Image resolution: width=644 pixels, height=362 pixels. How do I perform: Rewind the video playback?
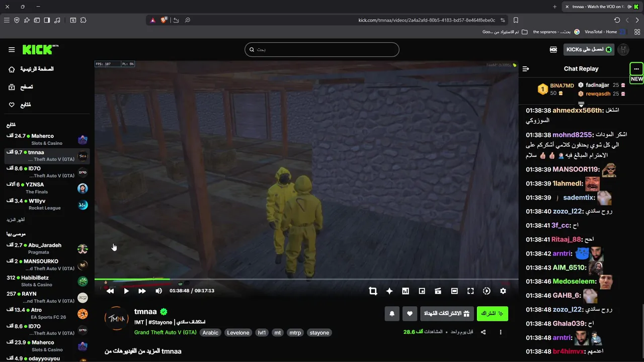point(110,291)
